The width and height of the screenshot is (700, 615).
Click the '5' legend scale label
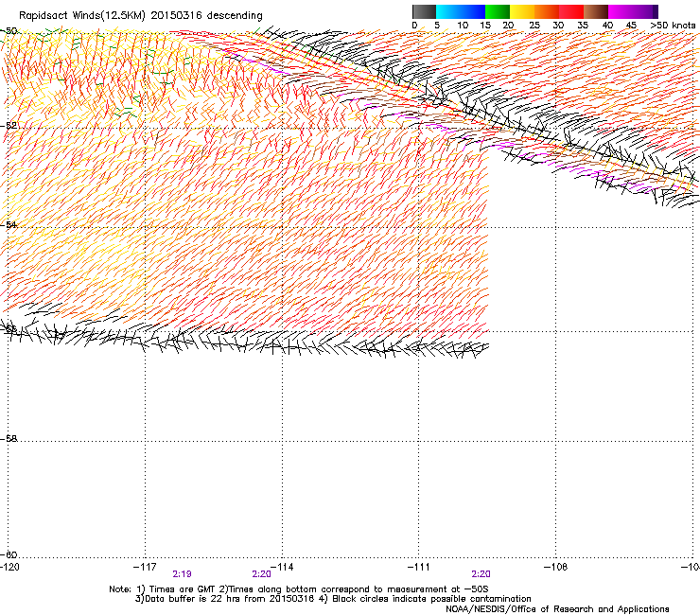click(437, 26)
